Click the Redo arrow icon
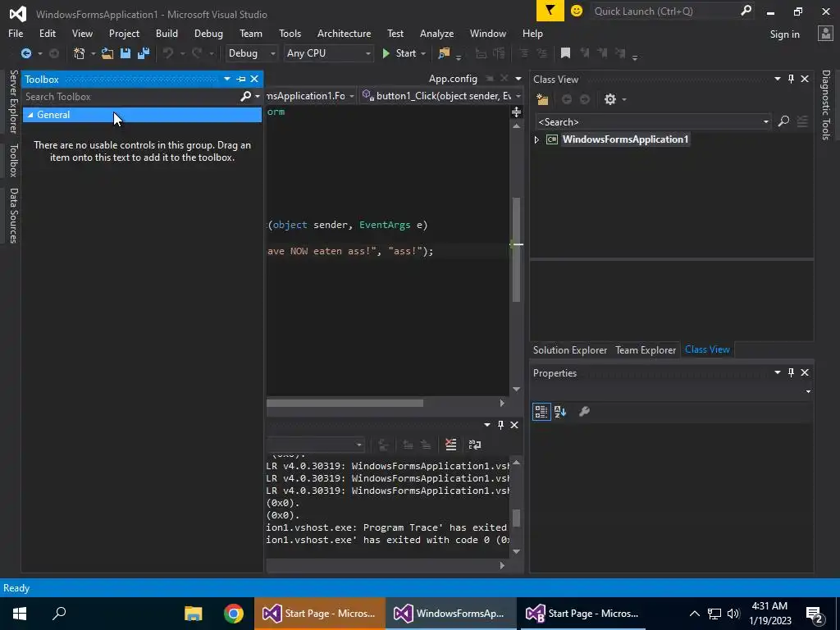840x630 pixels. [197, 53]
